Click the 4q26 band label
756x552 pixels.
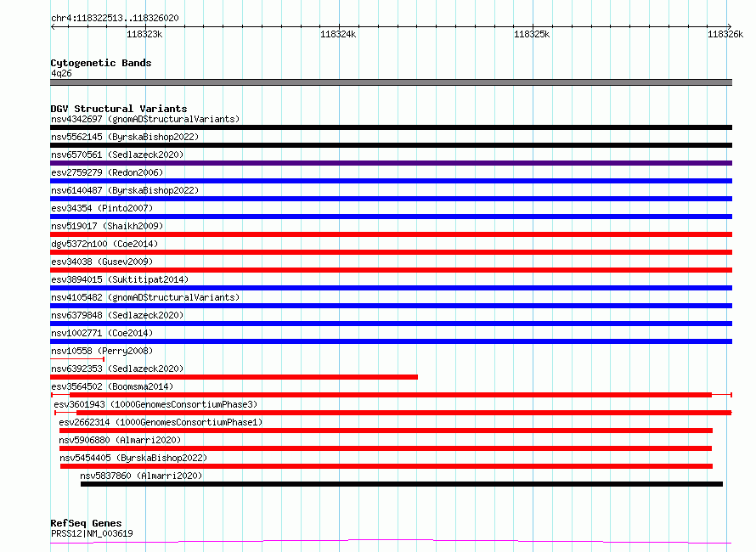(x=61, y=73)
